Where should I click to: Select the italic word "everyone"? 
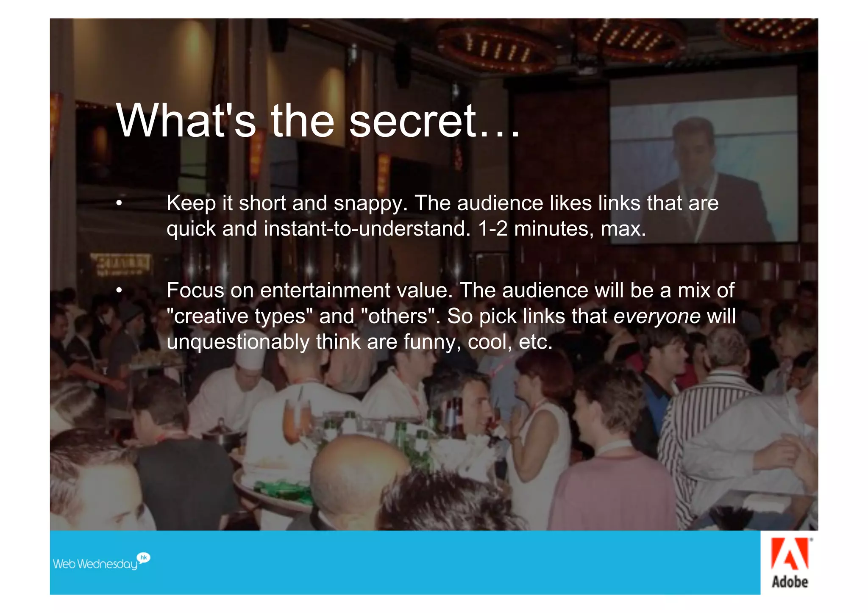657,316
